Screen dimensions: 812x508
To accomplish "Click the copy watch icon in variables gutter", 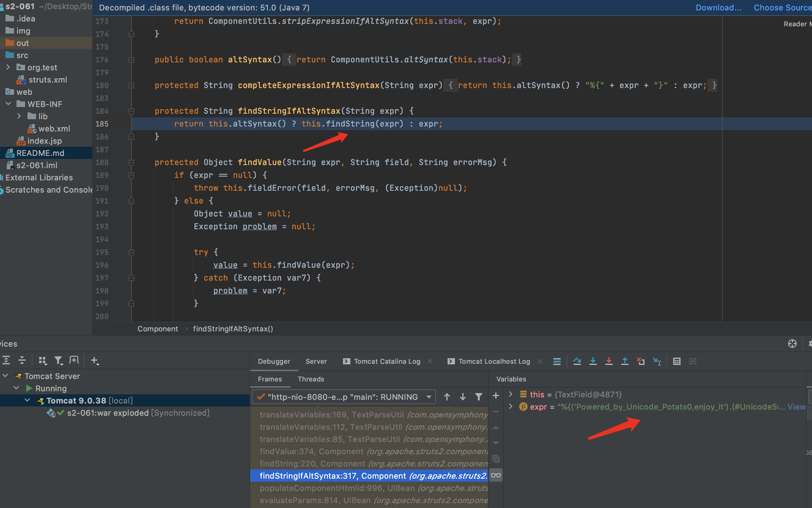I will 496,459.
